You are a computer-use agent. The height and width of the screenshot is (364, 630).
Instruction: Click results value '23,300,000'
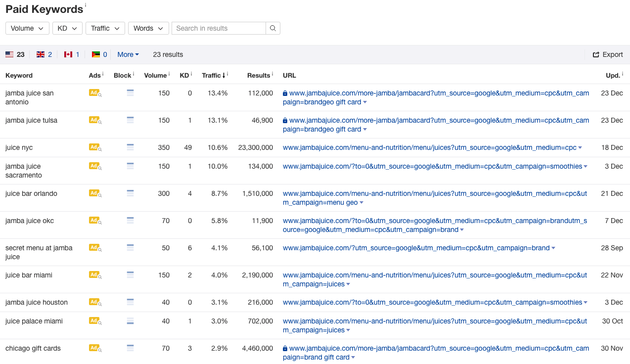pos(255,147)
